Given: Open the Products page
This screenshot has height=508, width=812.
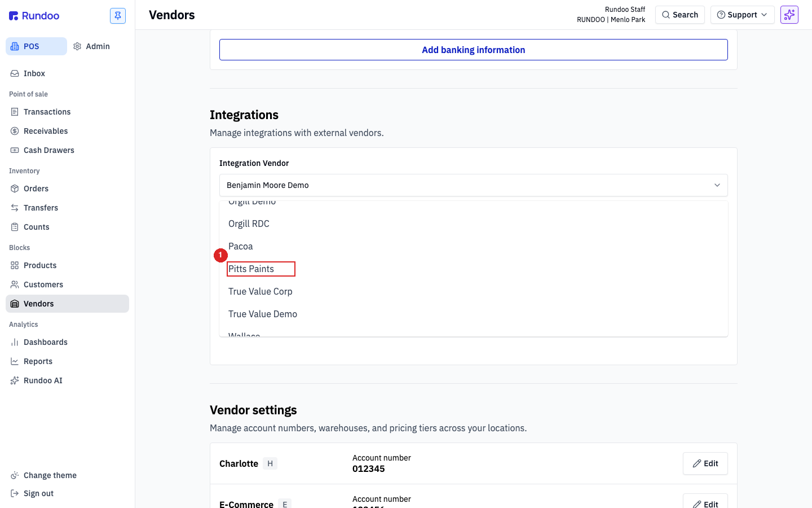Looking at the screenshot, I should (67, 265).
